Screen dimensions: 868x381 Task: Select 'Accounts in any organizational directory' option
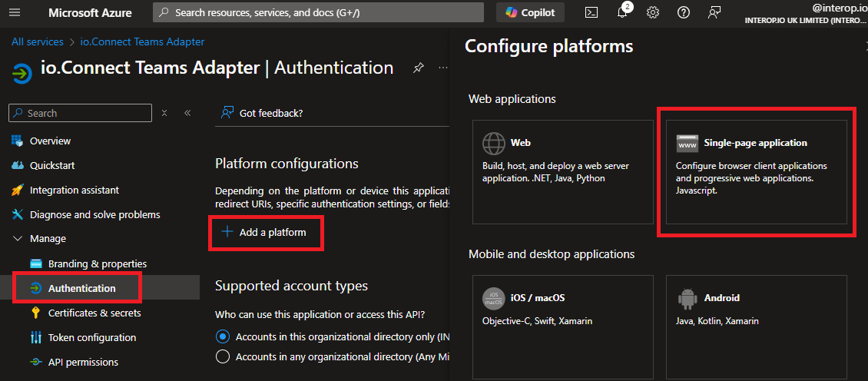(x=223, y=356)
